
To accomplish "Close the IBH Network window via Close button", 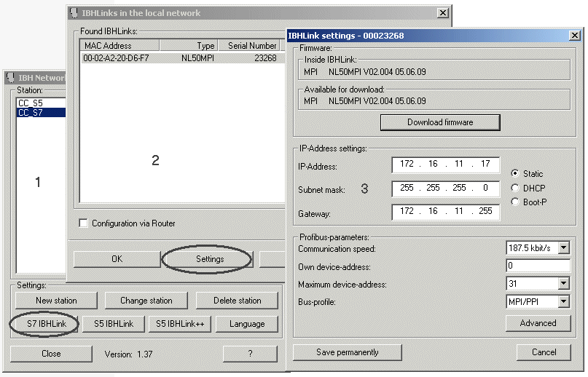I will click(x=51, y=354).
